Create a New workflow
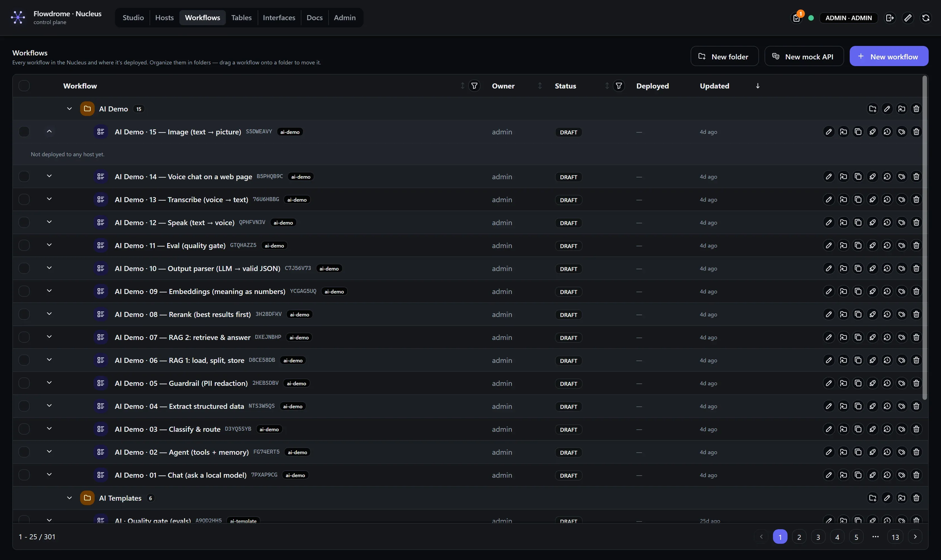The width and height of the screenshot is (941, 560). click(889, 56)
